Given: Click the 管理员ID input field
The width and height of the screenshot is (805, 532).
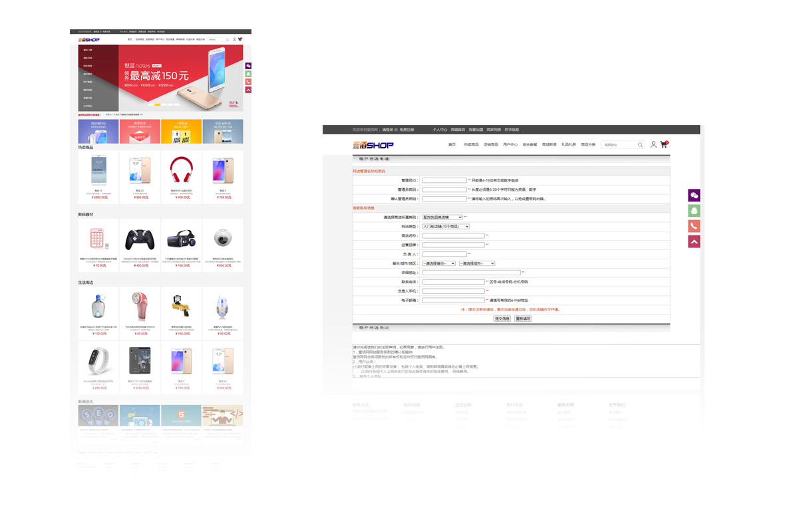Looking at the screenshot, I should [x=444, y=180].
